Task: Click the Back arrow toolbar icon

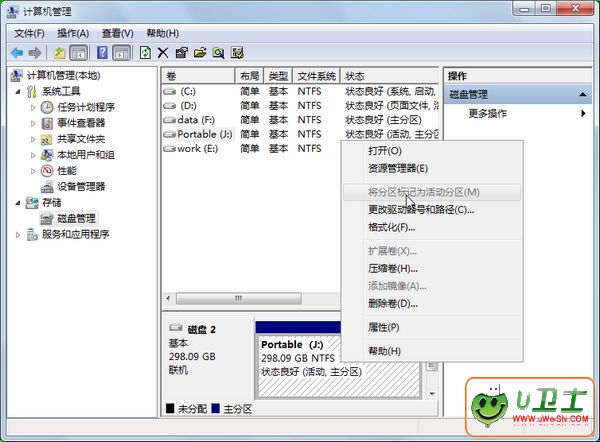Action: click(x=17, y=53)
